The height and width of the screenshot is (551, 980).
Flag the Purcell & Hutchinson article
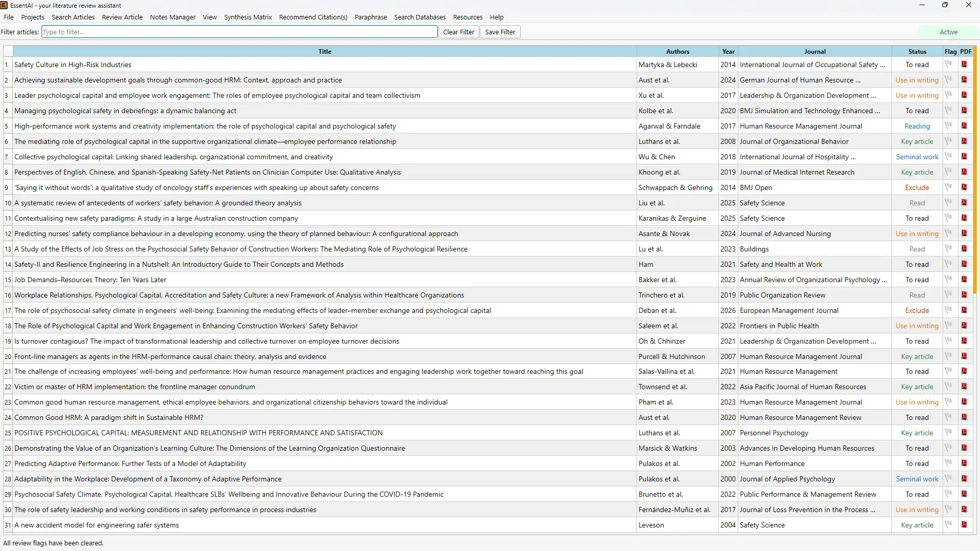tap(949, 356)
